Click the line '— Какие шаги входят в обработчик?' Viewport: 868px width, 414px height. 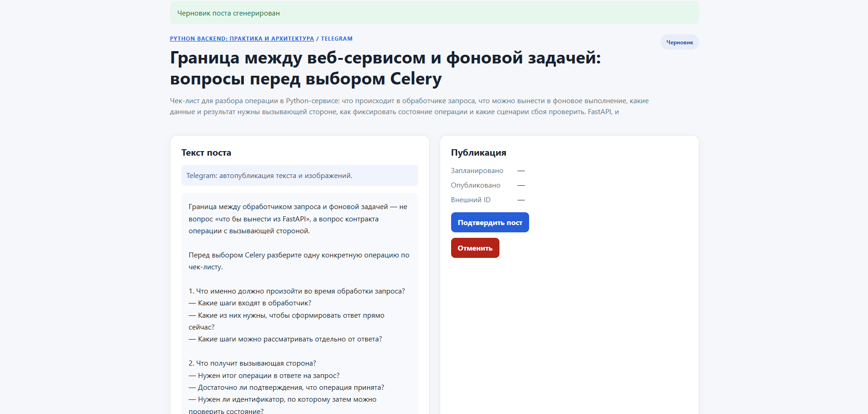click(x=250, y=303)
